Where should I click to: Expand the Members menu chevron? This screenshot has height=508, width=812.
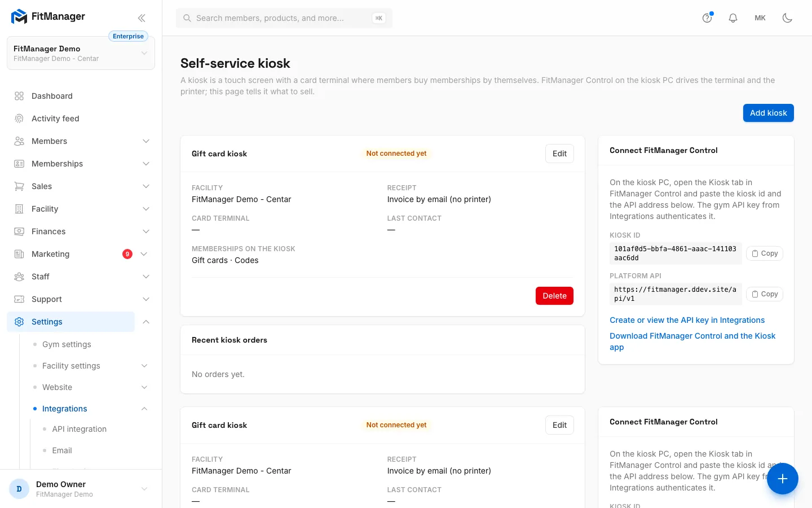(146, 141)
